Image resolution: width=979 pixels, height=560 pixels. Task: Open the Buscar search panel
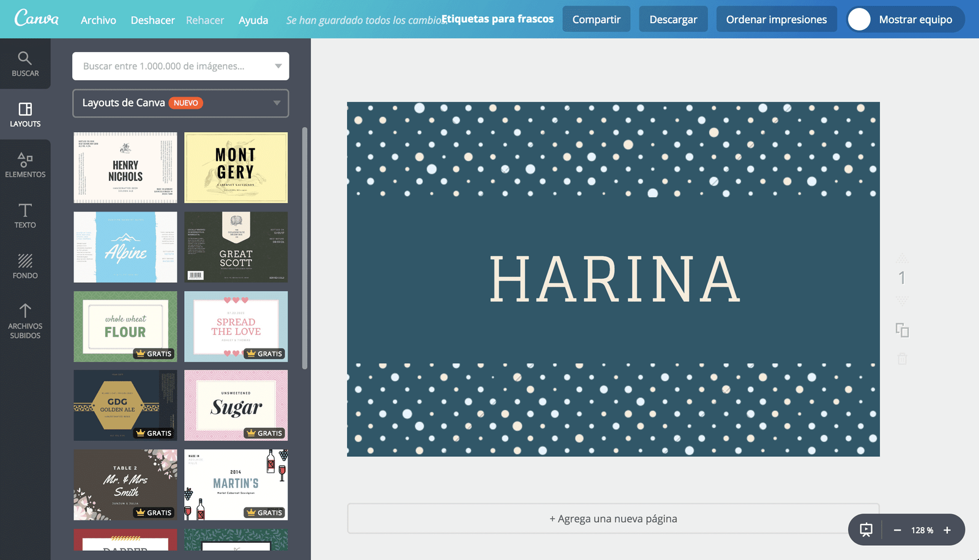click(x=25, y=64)
